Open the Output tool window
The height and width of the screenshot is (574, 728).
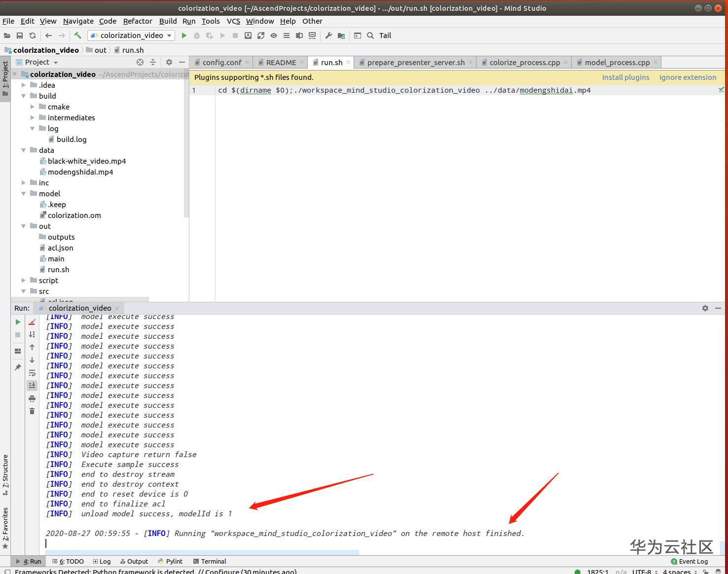click(x=134, y=561)
